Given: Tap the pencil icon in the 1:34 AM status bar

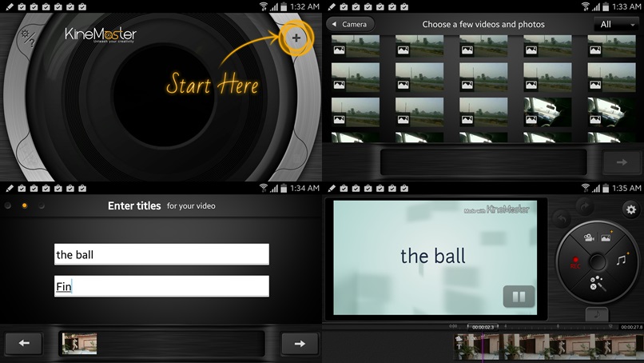Looking at the screenshot, I should [x=10, y=188].
